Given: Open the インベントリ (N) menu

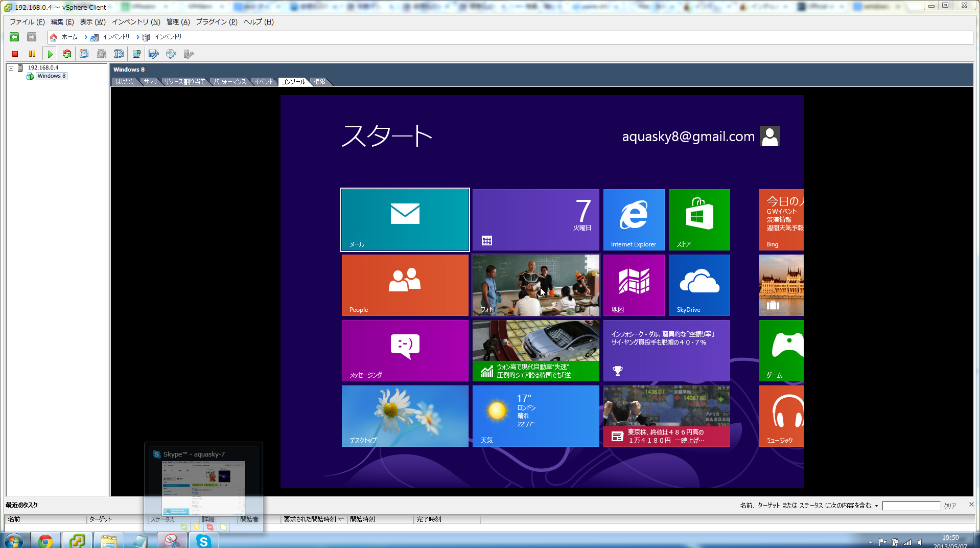Looking at the screenshot, I should pos(136,22).
